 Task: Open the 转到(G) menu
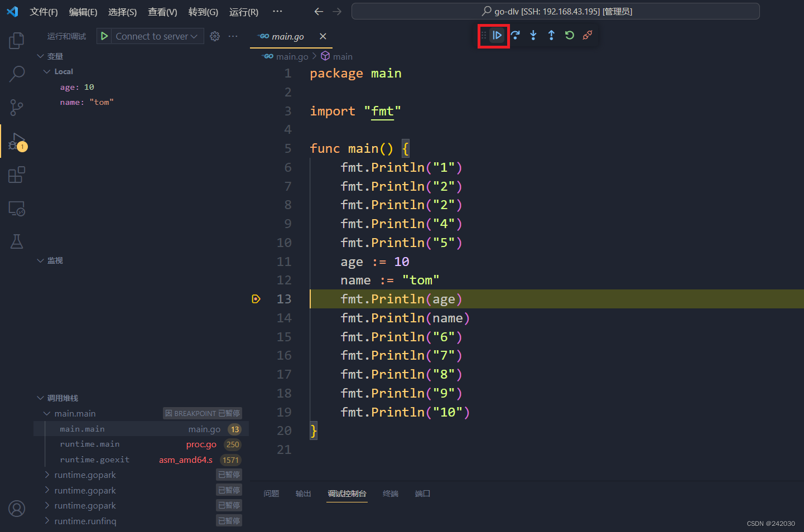[203, 12]
